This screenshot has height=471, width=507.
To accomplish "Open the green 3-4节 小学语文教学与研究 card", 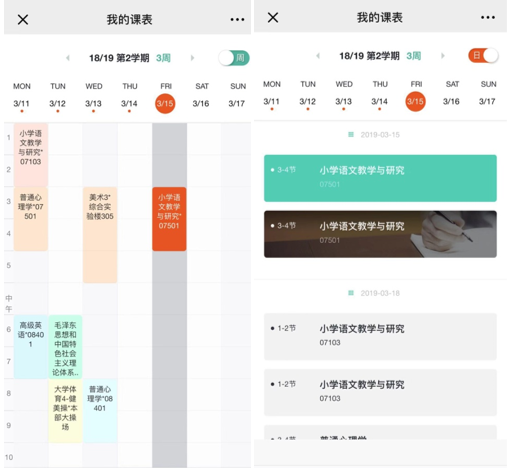I will coord(380,178).
